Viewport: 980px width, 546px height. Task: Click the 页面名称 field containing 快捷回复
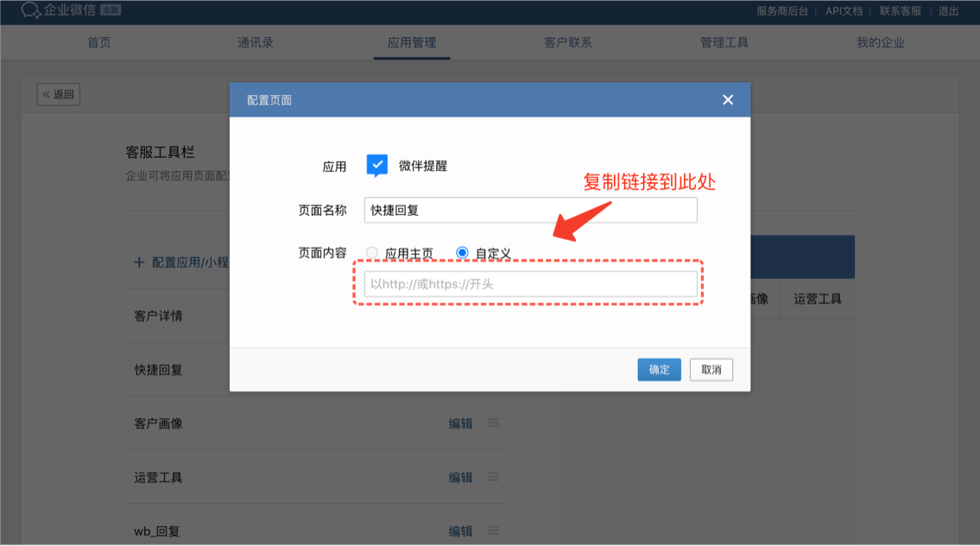531,210
